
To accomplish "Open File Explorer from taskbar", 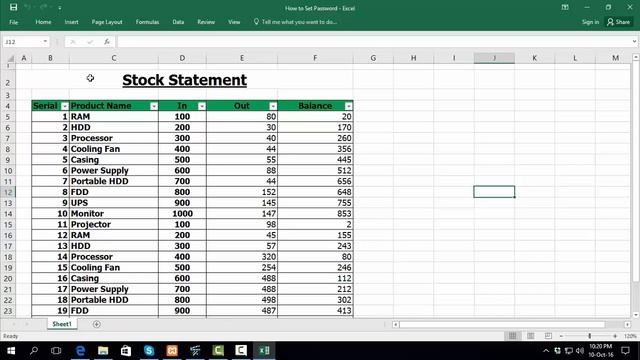I will tap(103, 351).
